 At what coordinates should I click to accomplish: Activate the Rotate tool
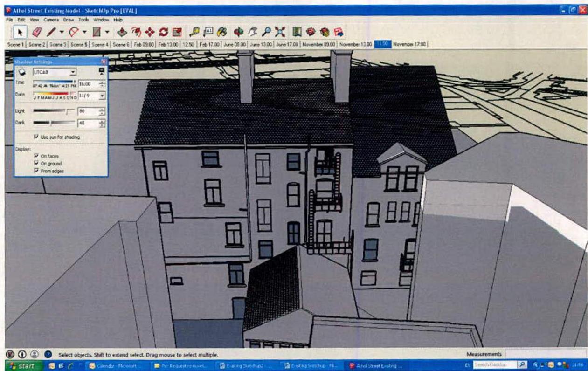(163, 32)
